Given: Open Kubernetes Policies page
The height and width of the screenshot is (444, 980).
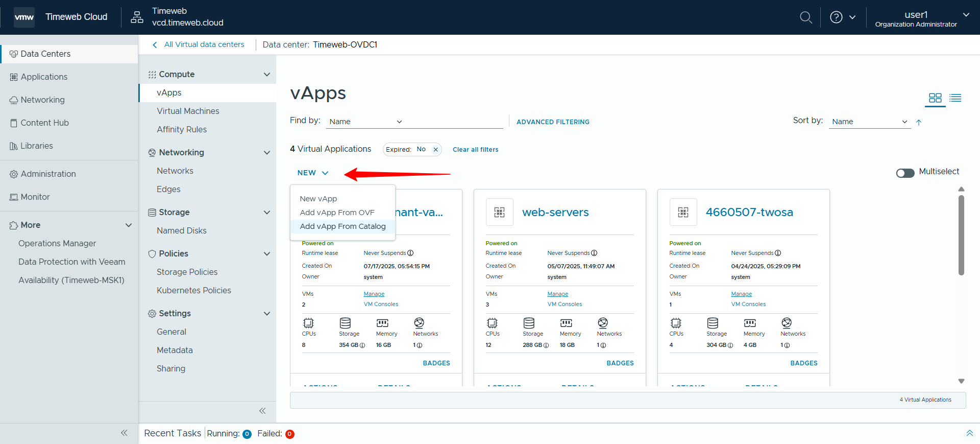Looking at the screenshot, I should click(x=194, y=290).
